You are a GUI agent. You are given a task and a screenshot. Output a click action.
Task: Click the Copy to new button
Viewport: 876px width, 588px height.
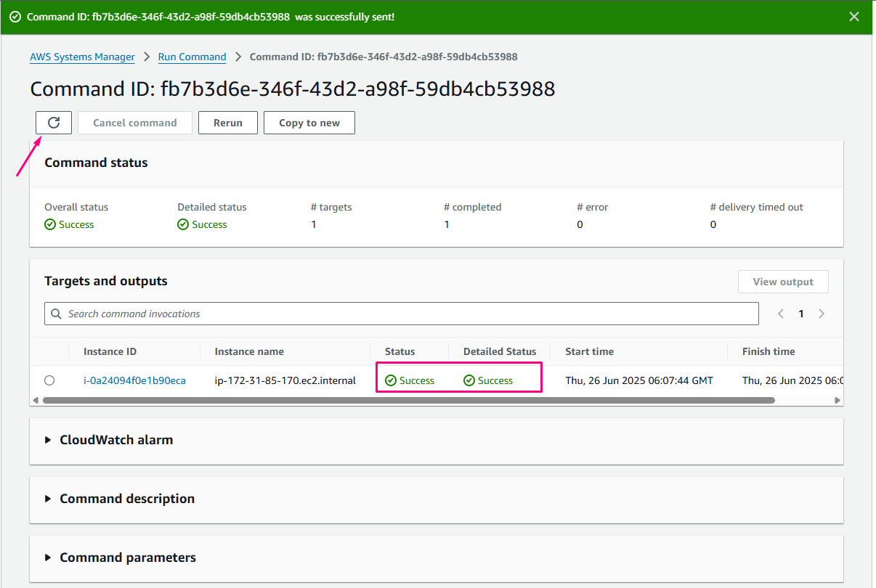click(x=309, y=123)
